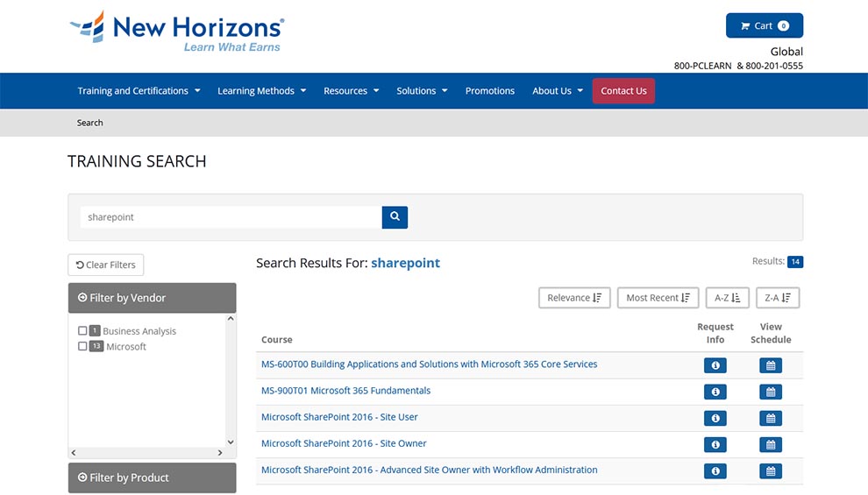Collapse the Filter by Vendor panel
Viewport: 868px width, 495px height.
coord(153,298)
